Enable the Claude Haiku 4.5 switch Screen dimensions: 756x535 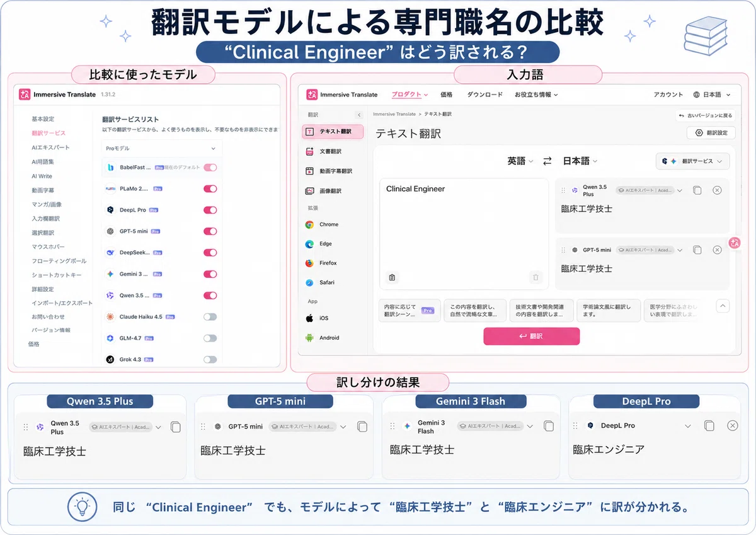coord(210,317)
